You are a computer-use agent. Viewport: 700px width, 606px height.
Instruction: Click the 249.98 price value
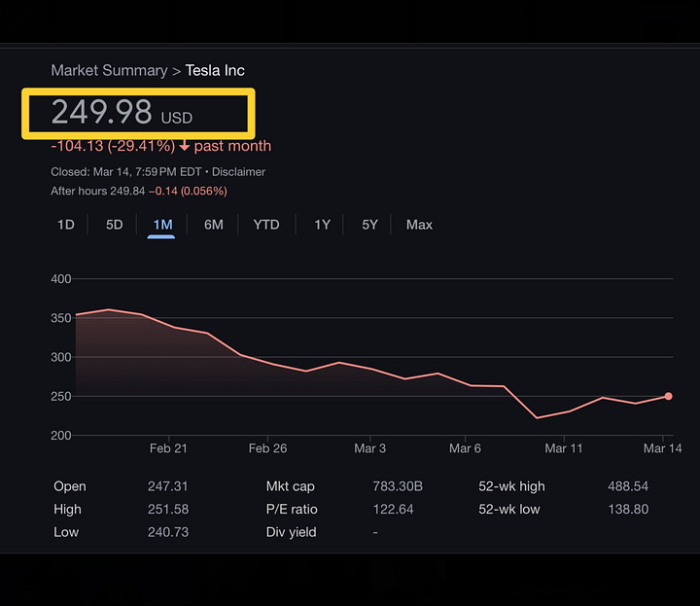tap(102, 112)
